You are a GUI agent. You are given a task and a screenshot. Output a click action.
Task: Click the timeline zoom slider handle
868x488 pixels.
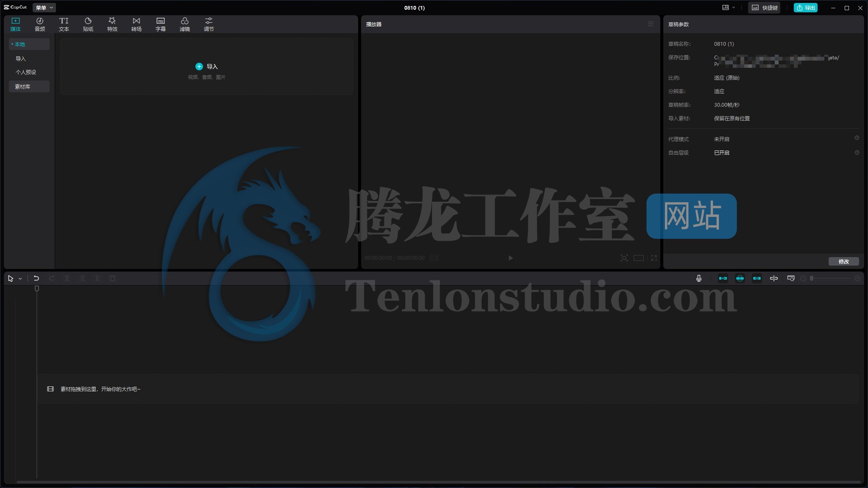pos(812,278)
